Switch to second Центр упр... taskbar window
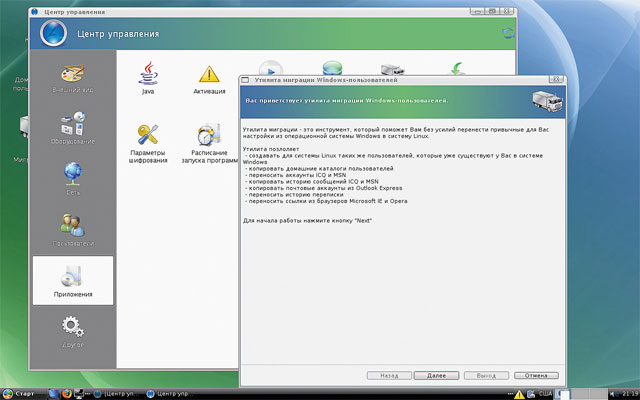The image size is (640, 400). [x=169, y=394]
